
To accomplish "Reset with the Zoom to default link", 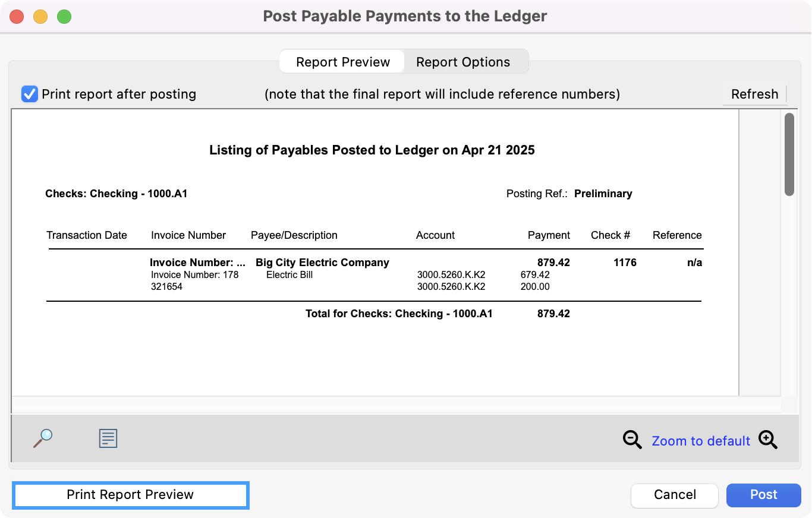I will [701, 441].
